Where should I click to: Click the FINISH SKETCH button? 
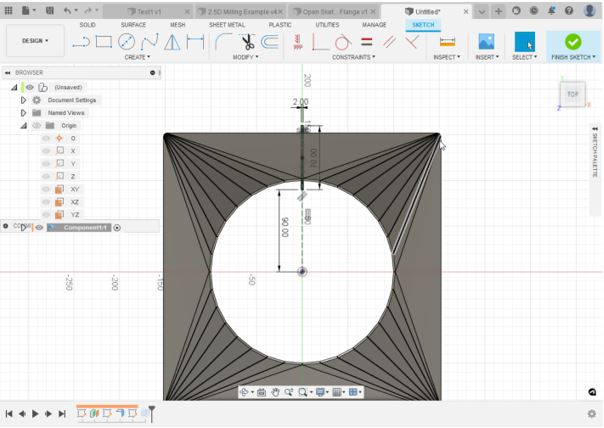[x=573, y=46]
